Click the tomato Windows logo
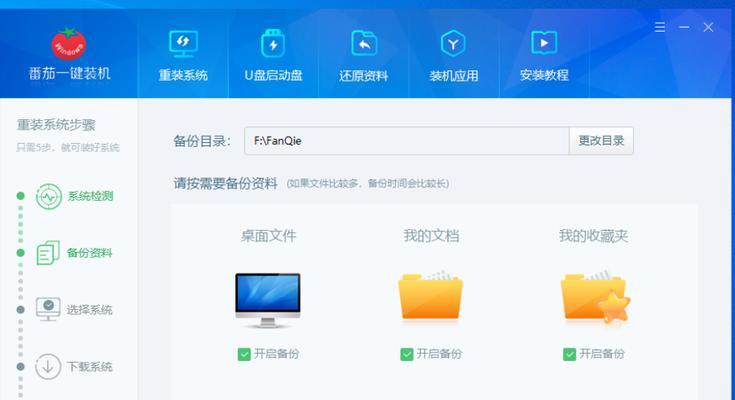This screenshot has width=735, height=400. click(68, 43)
